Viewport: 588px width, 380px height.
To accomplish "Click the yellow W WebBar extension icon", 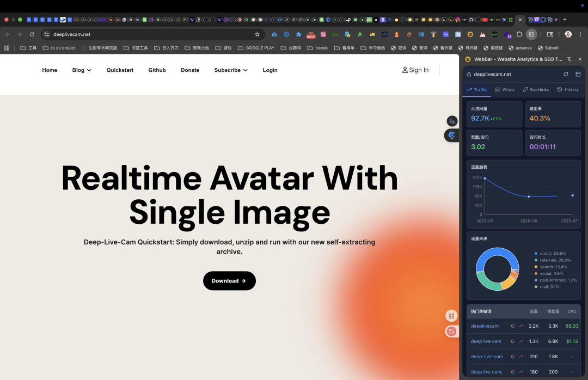I will tap(470, 34).
